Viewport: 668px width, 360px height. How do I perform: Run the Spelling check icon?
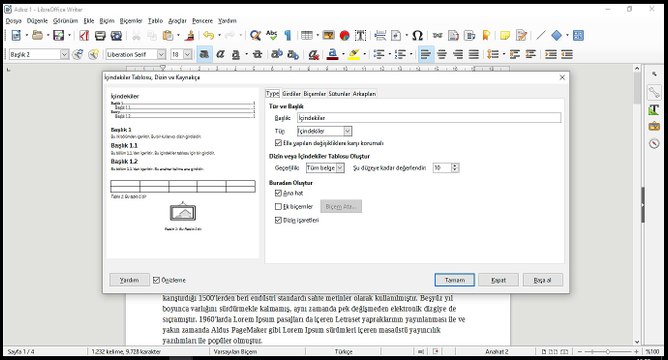pyautogui.click(x=271, y=35)
